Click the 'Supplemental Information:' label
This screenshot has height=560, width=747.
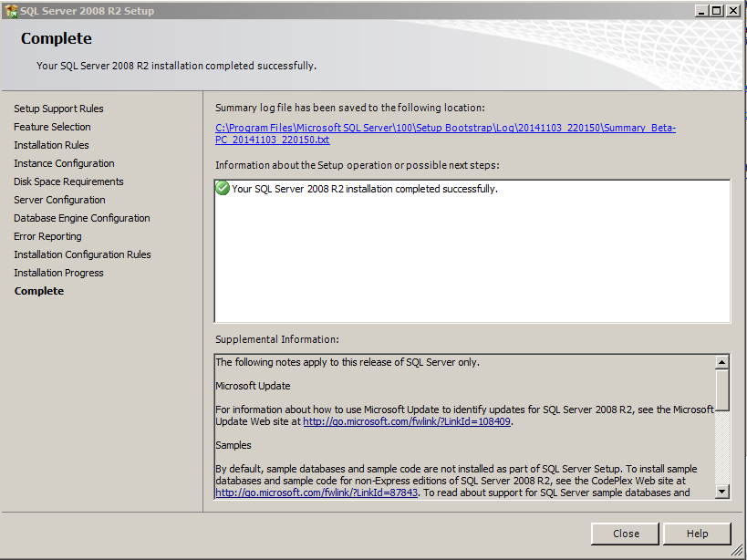277,339
